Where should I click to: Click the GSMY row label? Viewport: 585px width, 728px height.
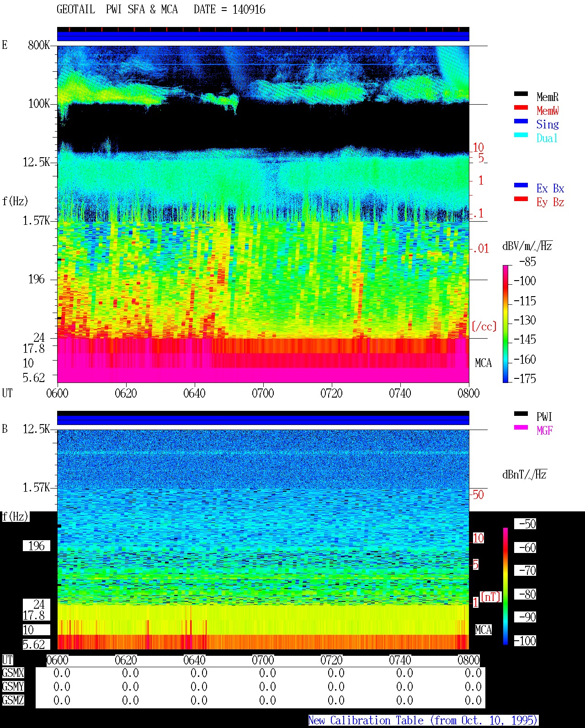(13, 687)
